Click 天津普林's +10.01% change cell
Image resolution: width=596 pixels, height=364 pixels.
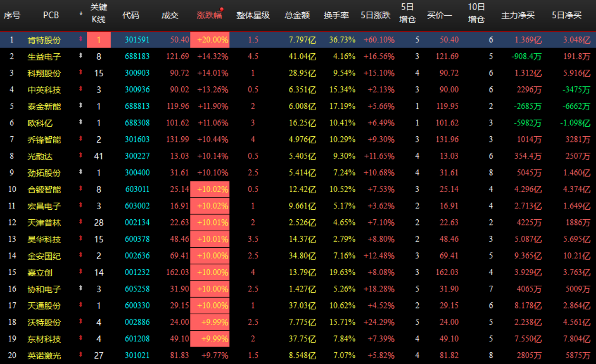click(x=210, y=223)
